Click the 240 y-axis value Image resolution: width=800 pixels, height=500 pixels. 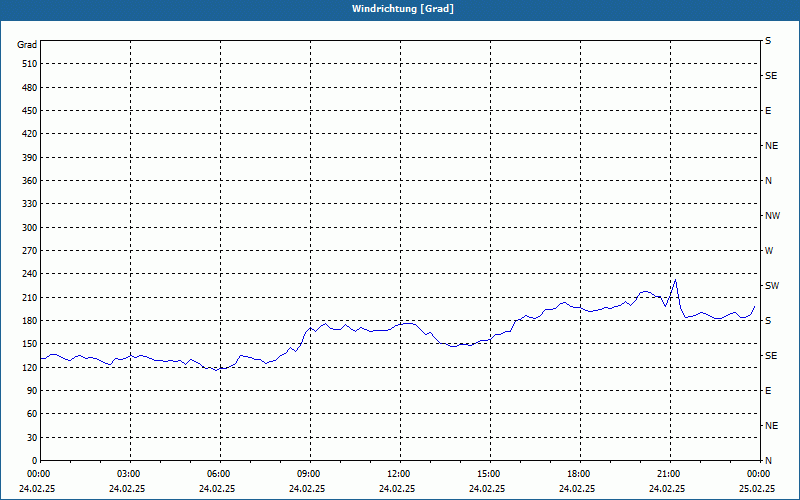(x=30, y=274)
